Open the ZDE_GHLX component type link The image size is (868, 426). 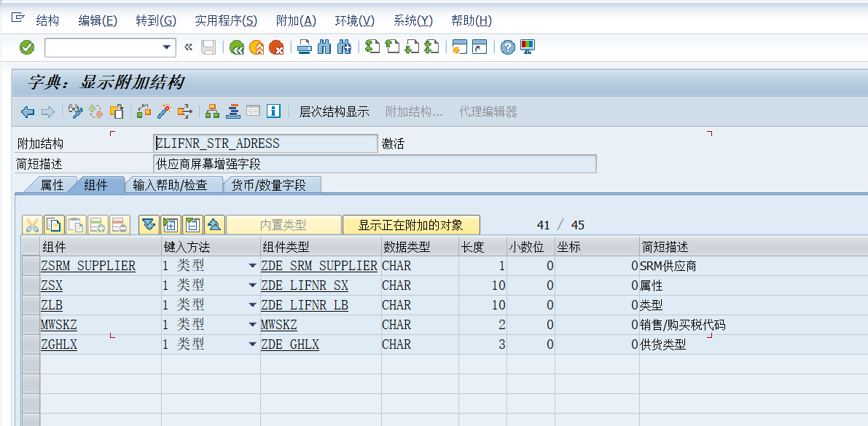289,344
